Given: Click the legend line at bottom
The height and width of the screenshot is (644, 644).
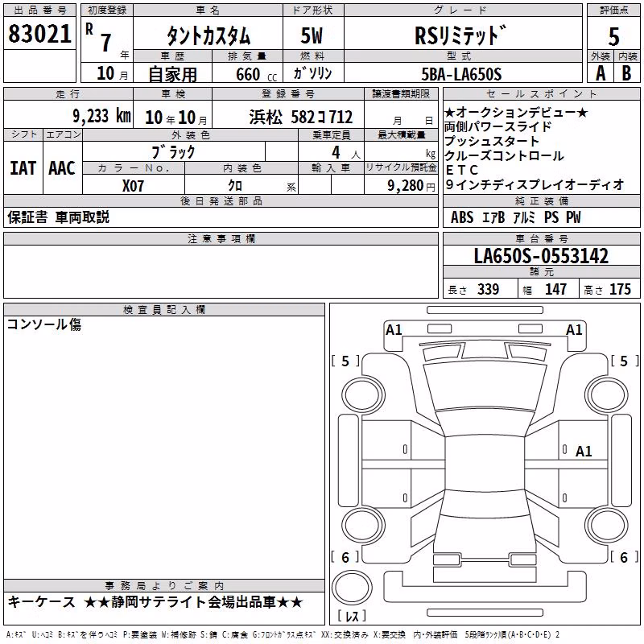Looking at the screenshot, I should click(x=283, y=634).
